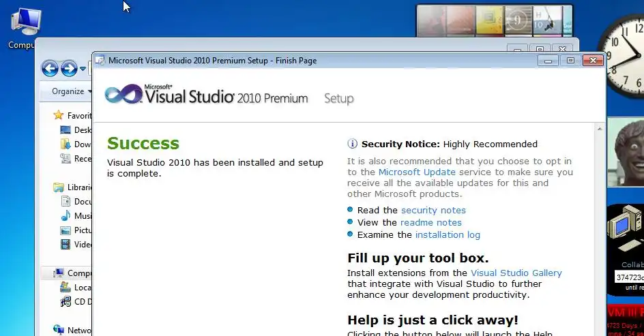
Task: Open the Visual Studio Gallery link
Action: (x=516, y=273)
